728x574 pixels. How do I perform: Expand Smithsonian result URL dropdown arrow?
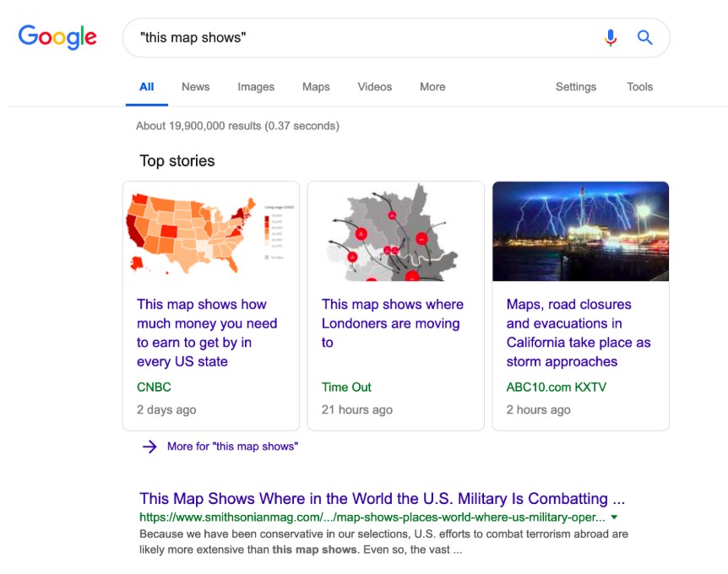coord(614,517)
